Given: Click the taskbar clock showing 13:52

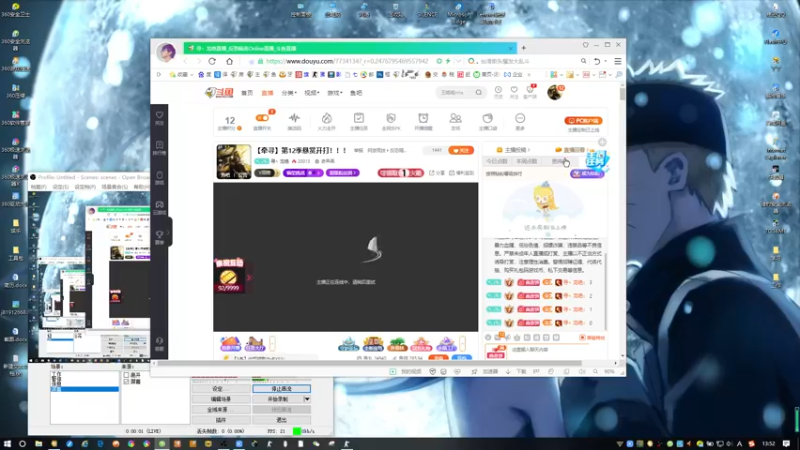Looking at the screenshot, I should point(768,444).
